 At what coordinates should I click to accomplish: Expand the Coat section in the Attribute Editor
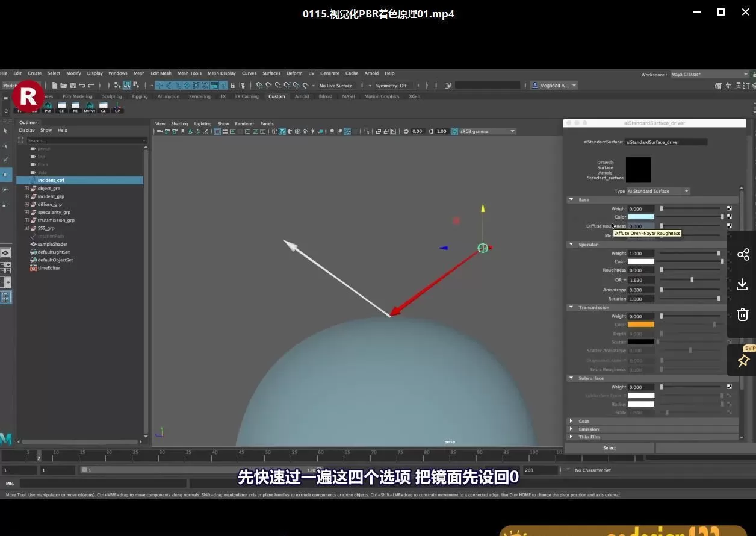(571, 421)
